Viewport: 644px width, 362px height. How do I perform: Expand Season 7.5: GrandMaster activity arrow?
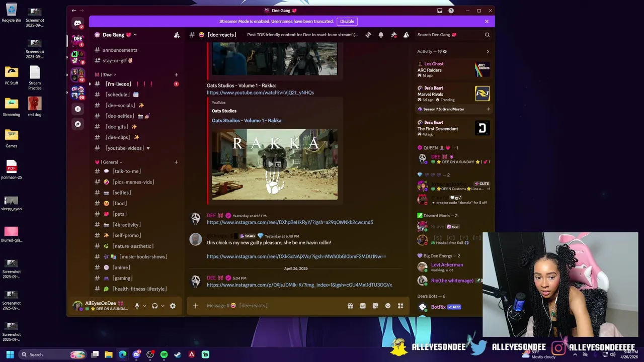pos(488,109)
